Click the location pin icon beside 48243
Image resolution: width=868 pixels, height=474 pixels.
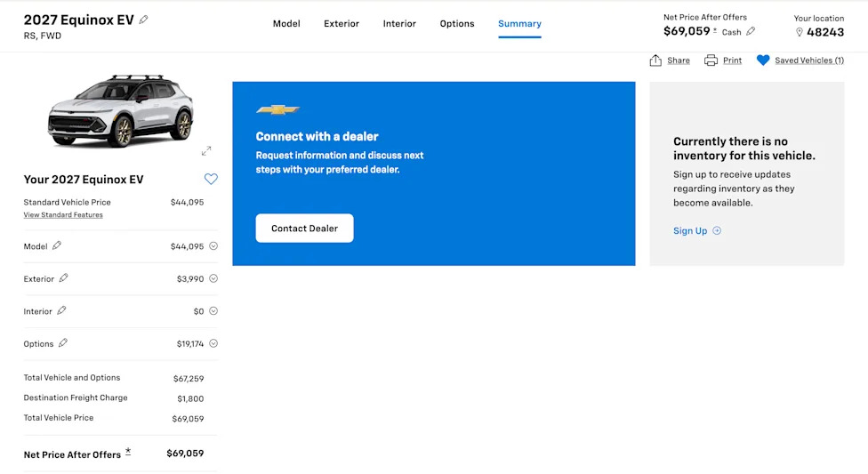(x=800, y=32)
